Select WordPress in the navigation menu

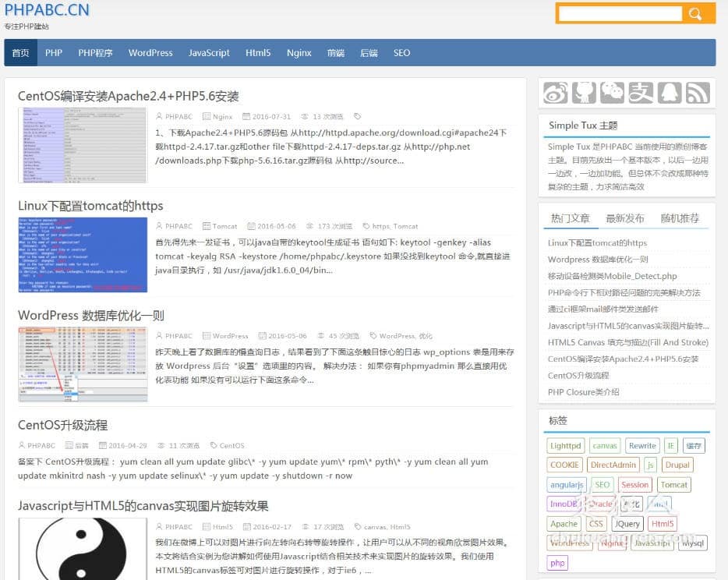click(150, 53)
